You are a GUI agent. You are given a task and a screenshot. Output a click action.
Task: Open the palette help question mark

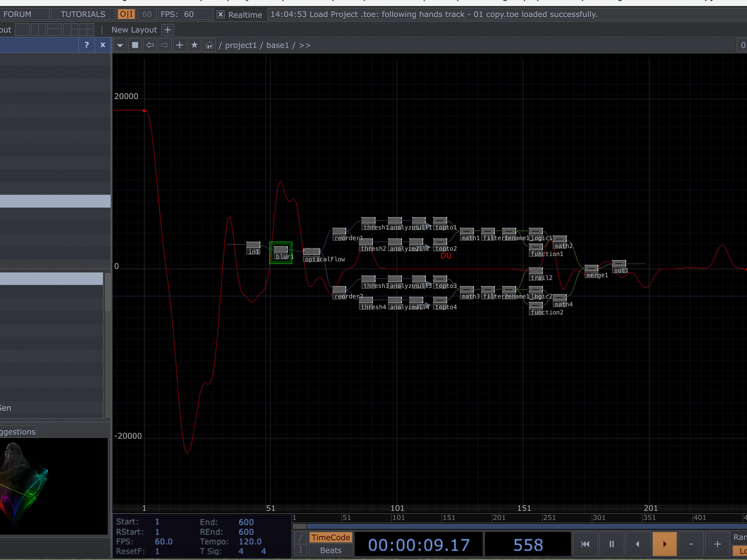[x=87, y=45]
